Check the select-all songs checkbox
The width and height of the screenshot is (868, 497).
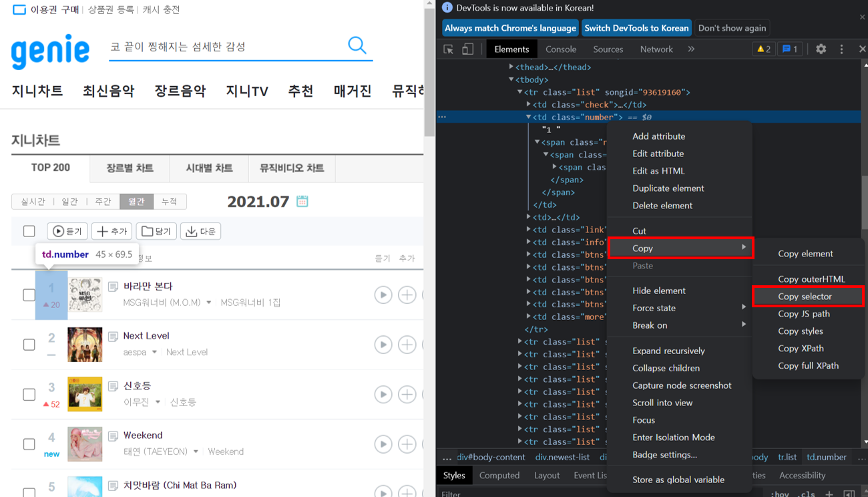pyautogui.click(x=29, y=231)
